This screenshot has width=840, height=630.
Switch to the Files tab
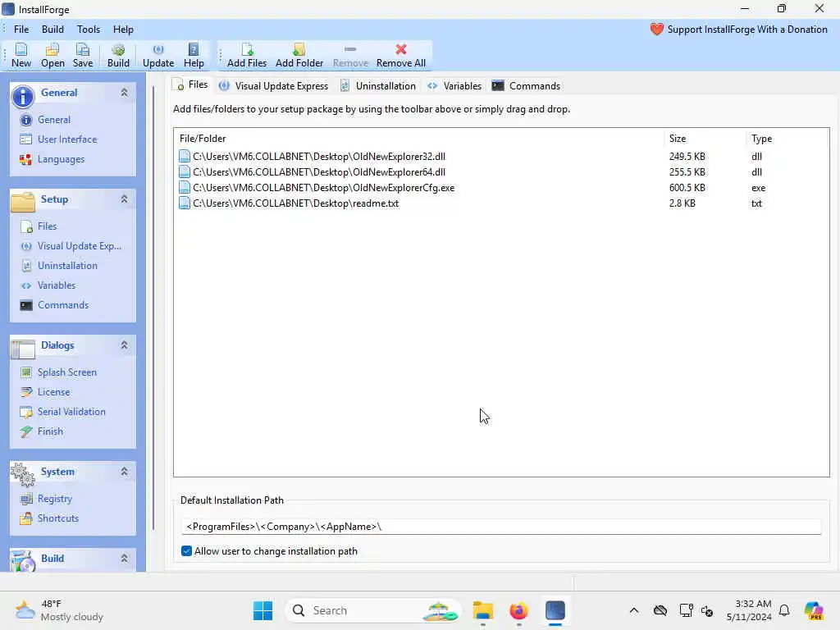[191, 85]
